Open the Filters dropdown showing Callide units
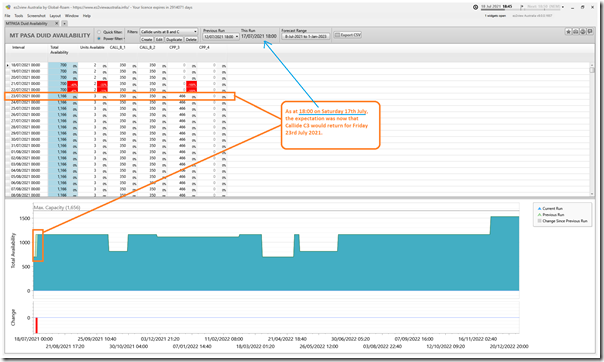The width and height of the screenshot is (604, 362). (169, 32)
